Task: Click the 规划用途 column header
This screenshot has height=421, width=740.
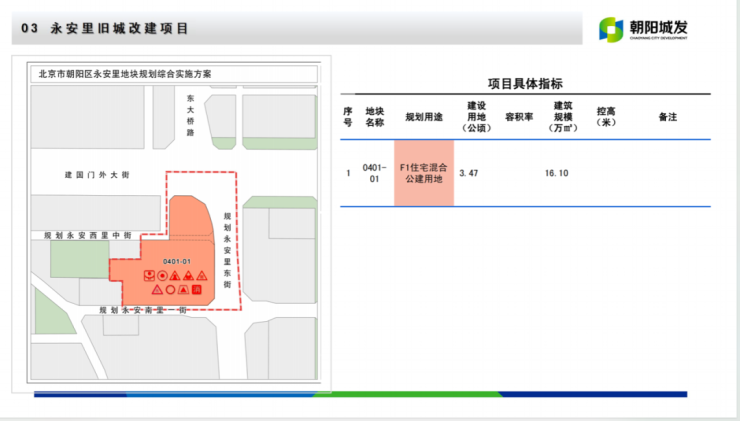Action: pos(423,116)
